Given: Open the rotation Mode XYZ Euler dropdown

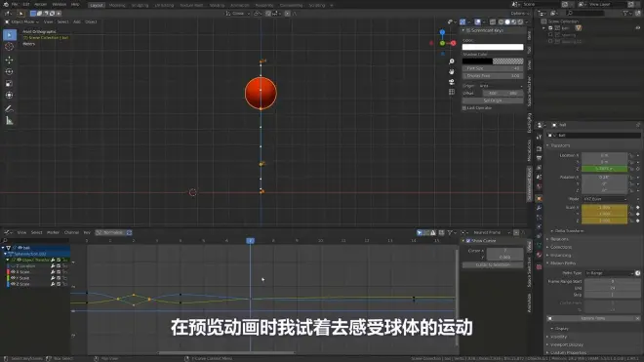Looking at the screenshot, I should (x=605, y=199).
